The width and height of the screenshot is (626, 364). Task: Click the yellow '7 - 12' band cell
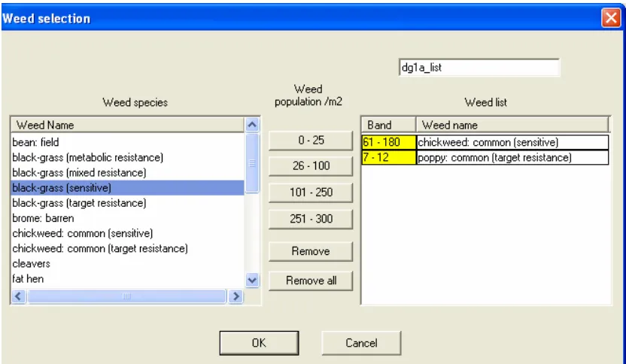point(389,157)
